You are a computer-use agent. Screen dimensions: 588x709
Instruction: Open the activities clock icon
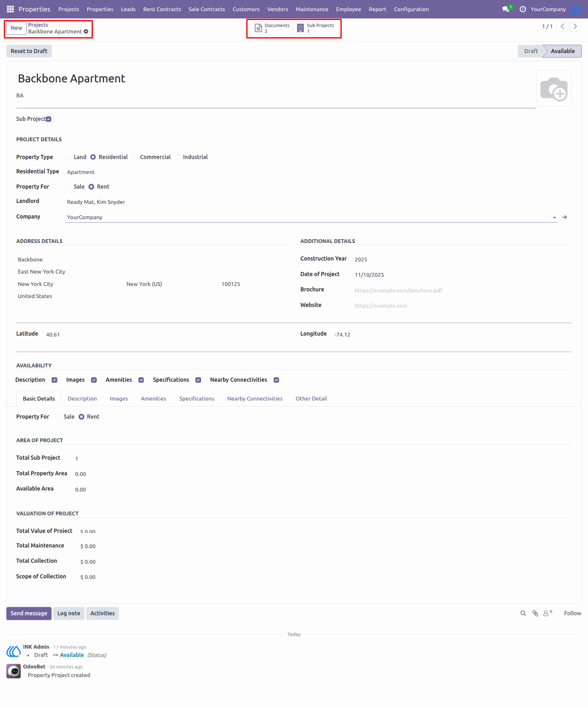pyautogui.click(x=523, y=9)
